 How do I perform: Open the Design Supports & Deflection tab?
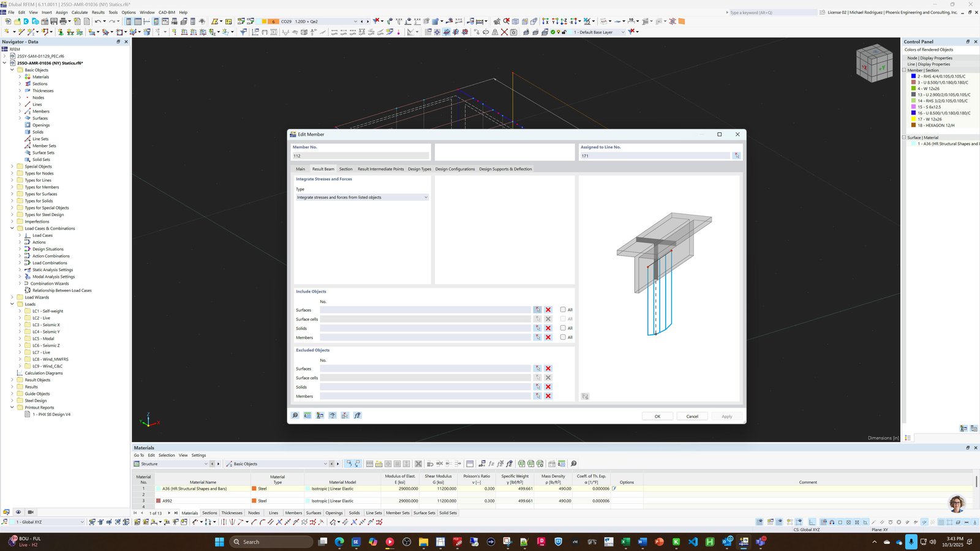[505, 169]
